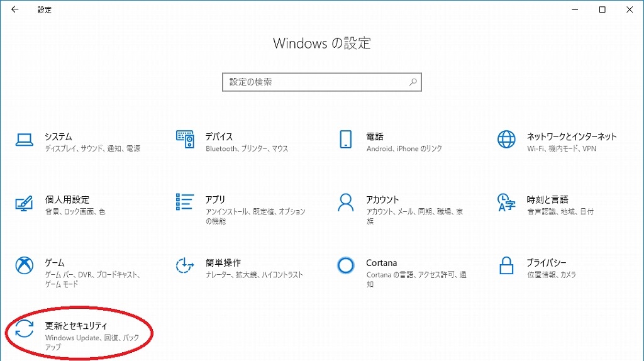Open システム settings label
The width and height of the screenshot is (644, 361).
pos(58,136)
